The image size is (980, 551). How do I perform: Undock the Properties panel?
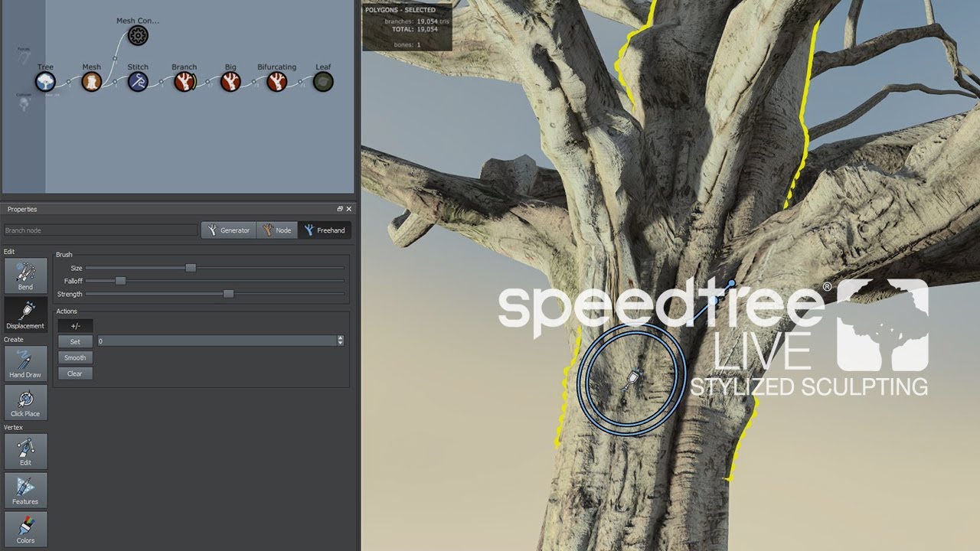point(340,209)
